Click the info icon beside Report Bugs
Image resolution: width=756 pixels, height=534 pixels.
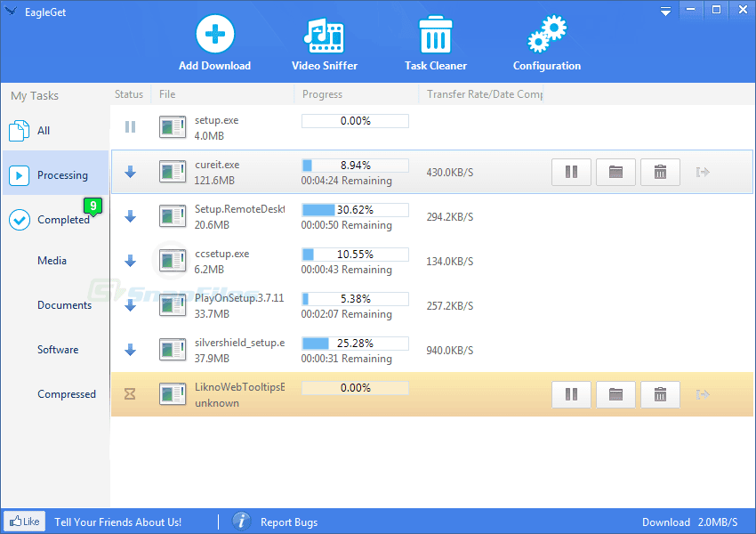point(242,522)
